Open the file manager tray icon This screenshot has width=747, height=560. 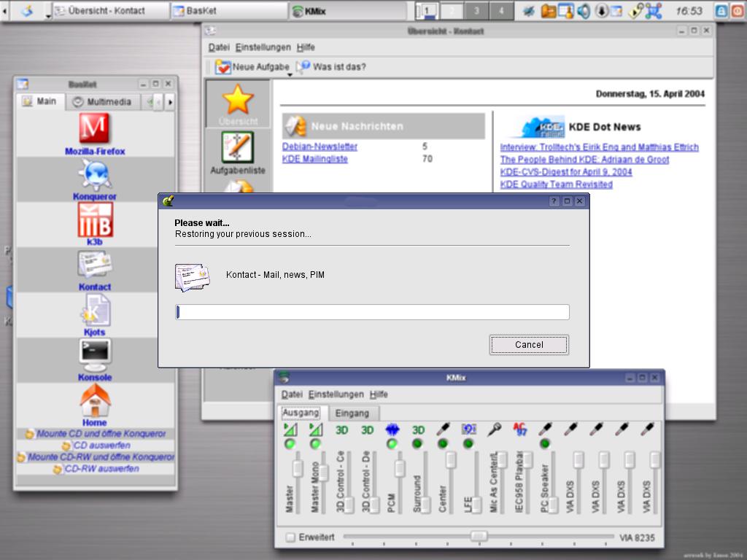(549, 11)
